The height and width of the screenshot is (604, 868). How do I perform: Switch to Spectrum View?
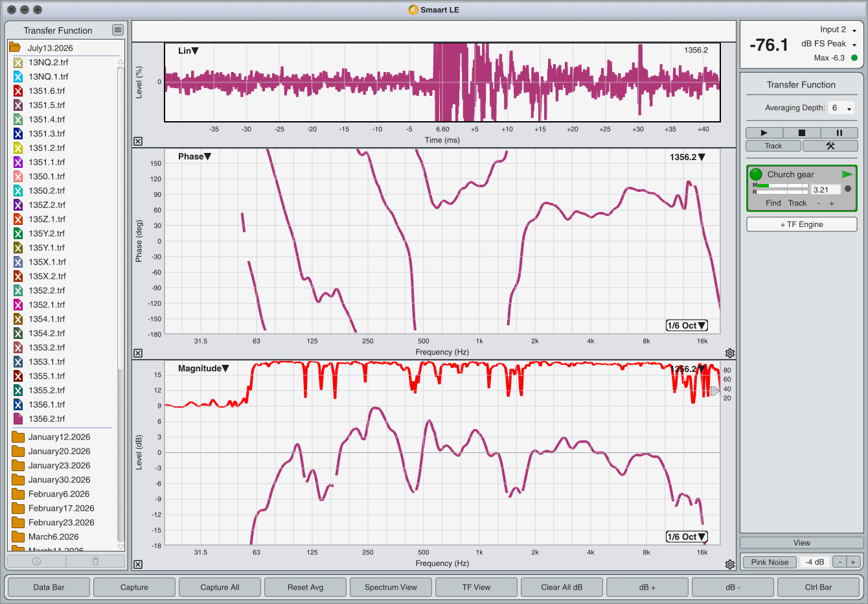pos(391,587)
